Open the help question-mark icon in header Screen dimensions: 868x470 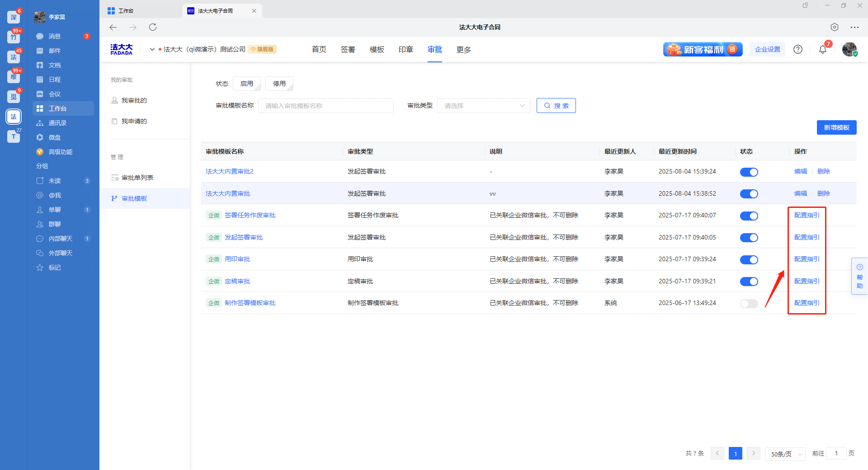click(798, 49)
